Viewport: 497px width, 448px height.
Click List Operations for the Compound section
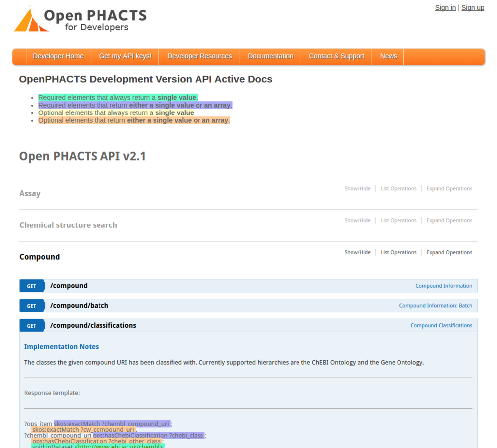point(398,252)
